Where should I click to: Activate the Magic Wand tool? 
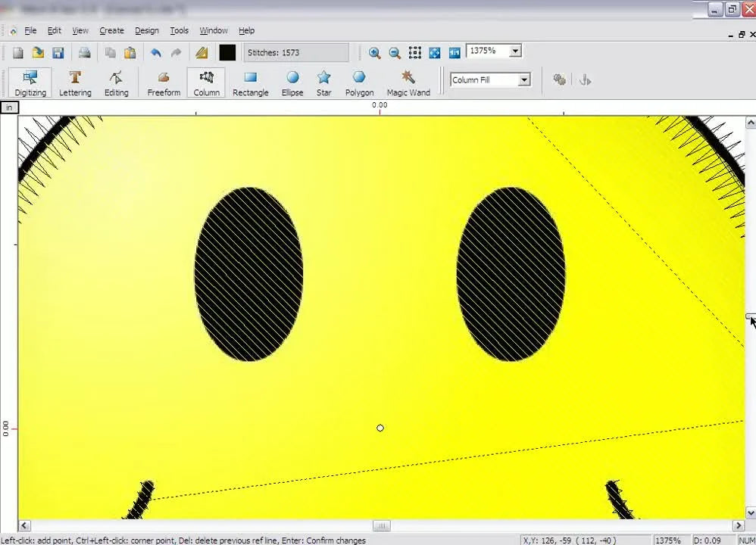point(408,82)
